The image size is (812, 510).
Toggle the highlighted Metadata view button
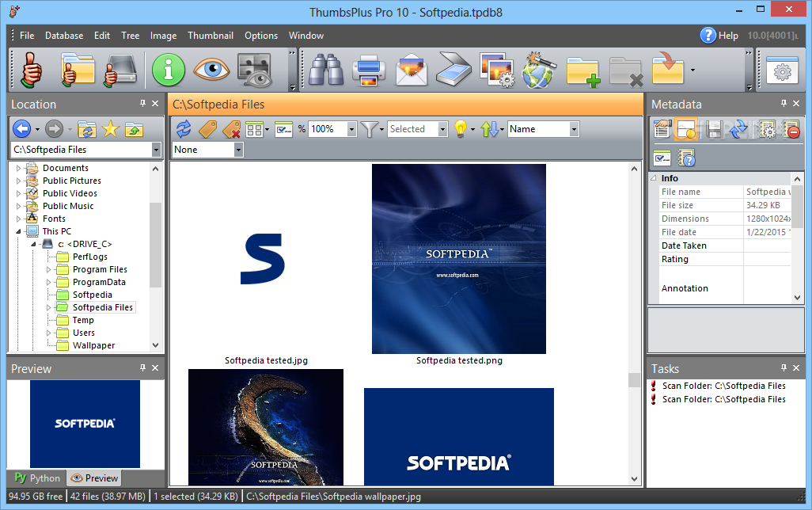[x=687, y=129]
